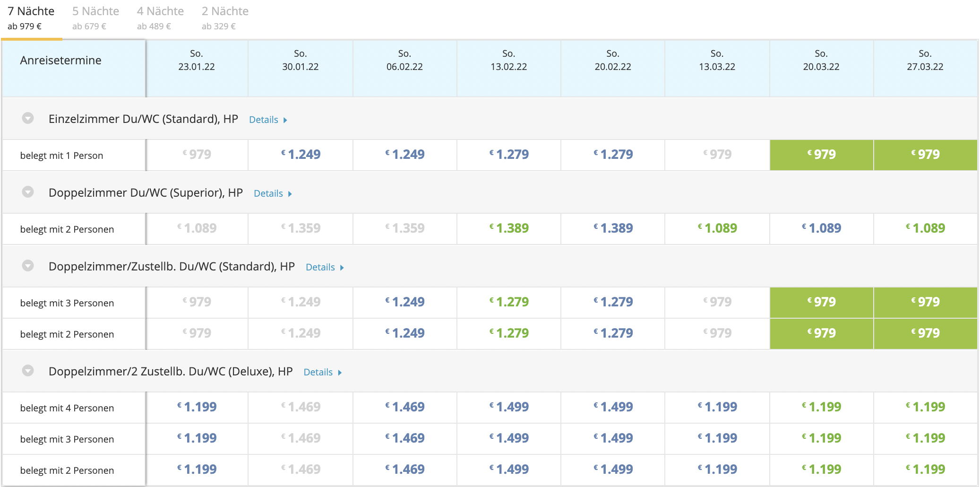The width and height of the screenshot is (980, 487).
Task: Choose Superior Doppelzimmer €1.389 on 20.02.22
Action: point(613,228)
